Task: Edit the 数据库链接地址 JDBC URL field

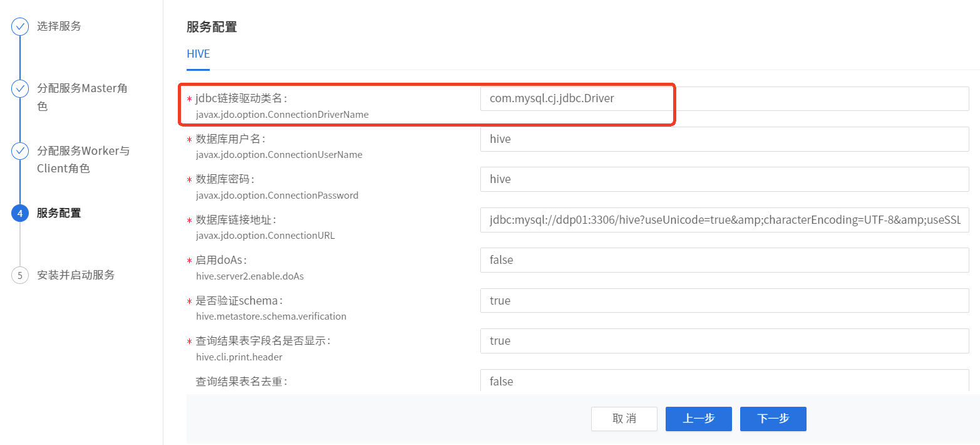Action: click(x=724, y=220)
